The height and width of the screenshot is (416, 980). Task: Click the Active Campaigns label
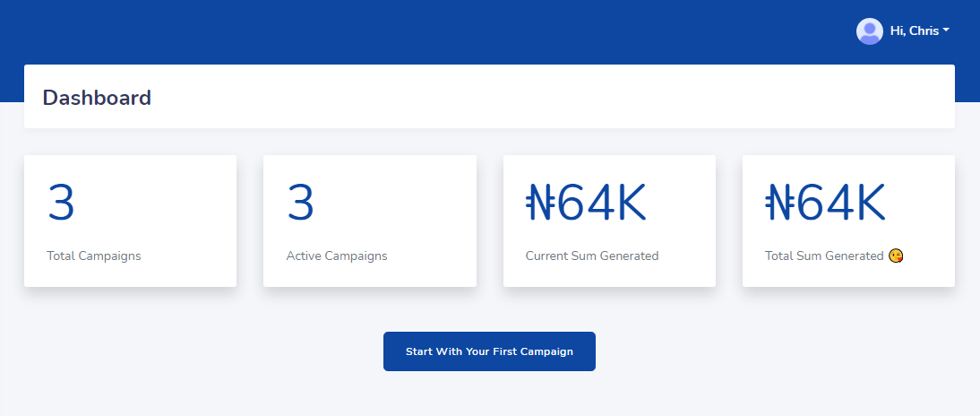337,256
